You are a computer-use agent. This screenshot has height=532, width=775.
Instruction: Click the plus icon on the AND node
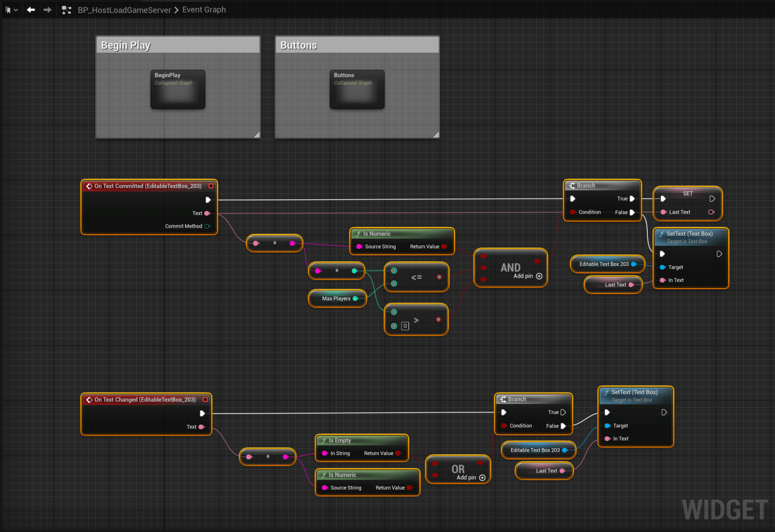pyautogui.click(x=539, y=276)
